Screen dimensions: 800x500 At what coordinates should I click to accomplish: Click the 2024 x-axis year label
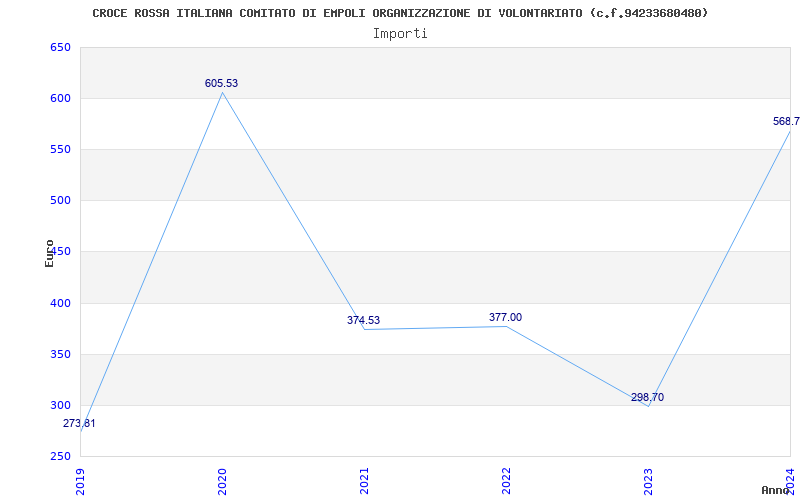pos(790,481)
